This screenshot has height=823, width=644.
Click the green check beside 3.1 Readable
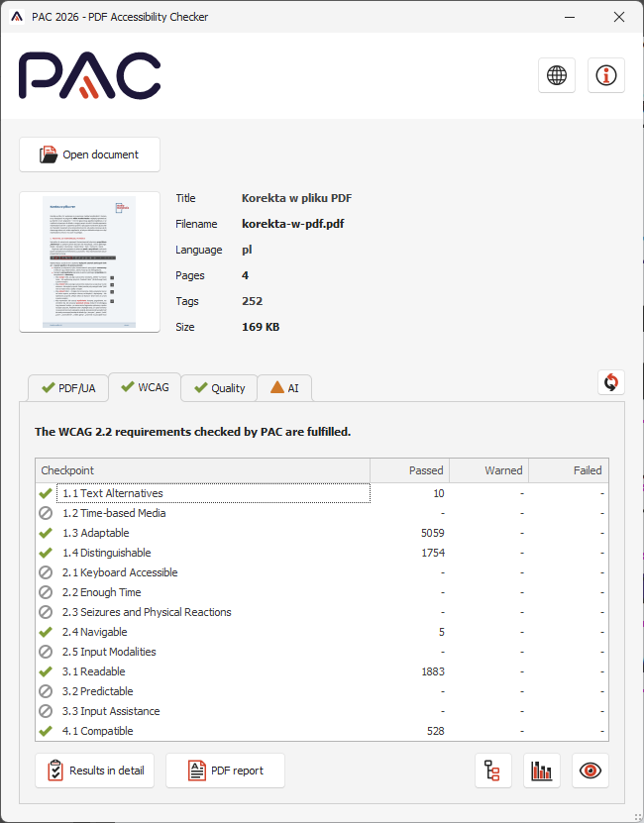point(46,671)
